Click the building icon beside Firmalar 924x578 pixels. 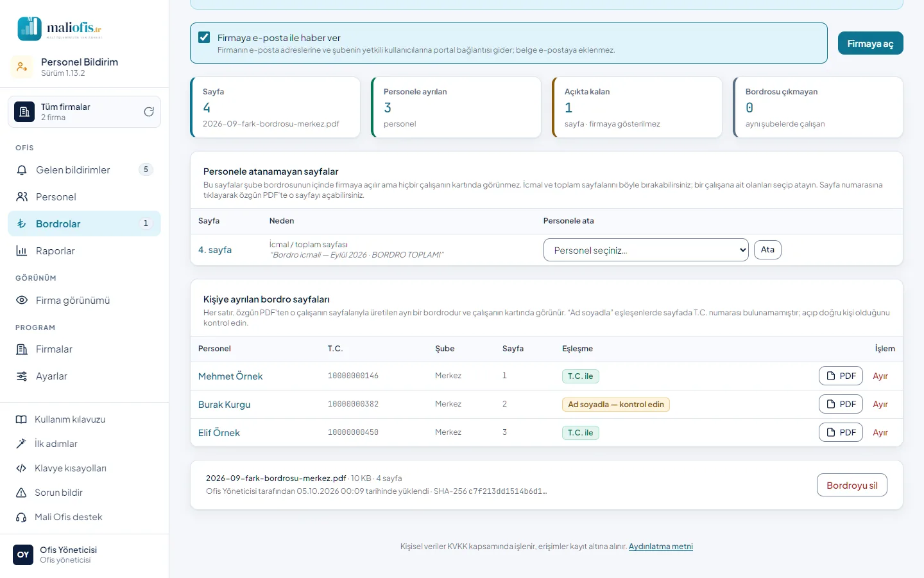pyautogui.click(x=22, y=349)
